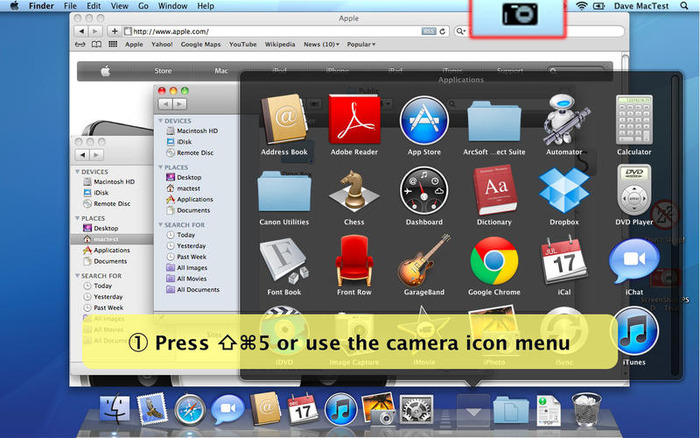Collapse SEARCH FOR in front Finder window
Viewport: 700px width, 438px height.
[160, 225]
